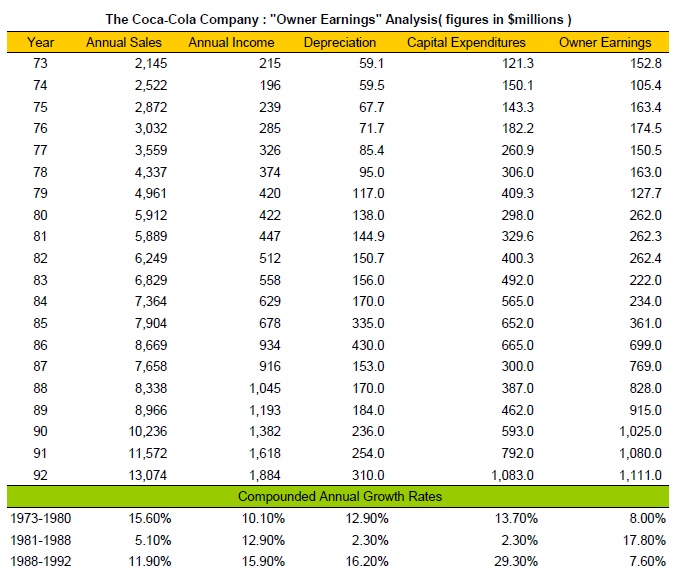677x583 pixels.
Task: Select annual sales value 6,249
Action: tap(151, 258)
